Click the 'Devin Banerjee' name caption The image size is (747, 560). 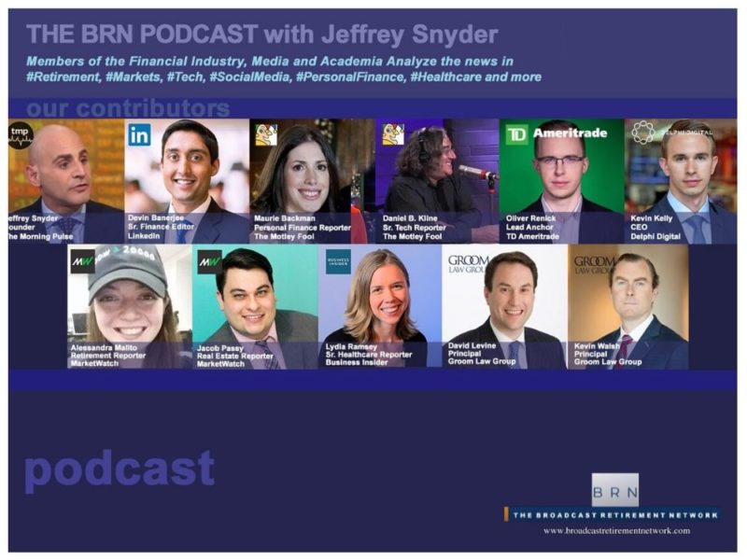[x=156, y=217]
